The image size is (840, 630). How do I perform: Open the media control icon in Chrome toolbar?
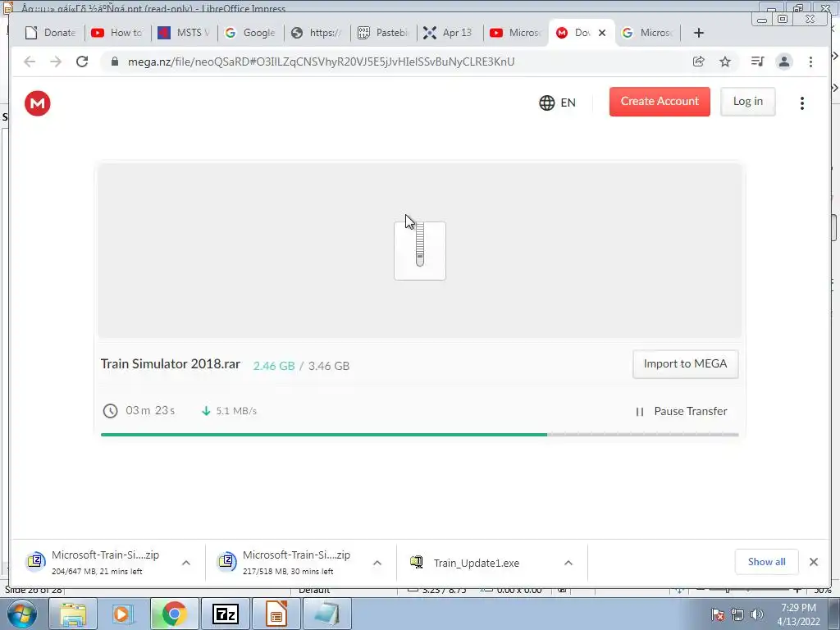click(x=757, y=62)
